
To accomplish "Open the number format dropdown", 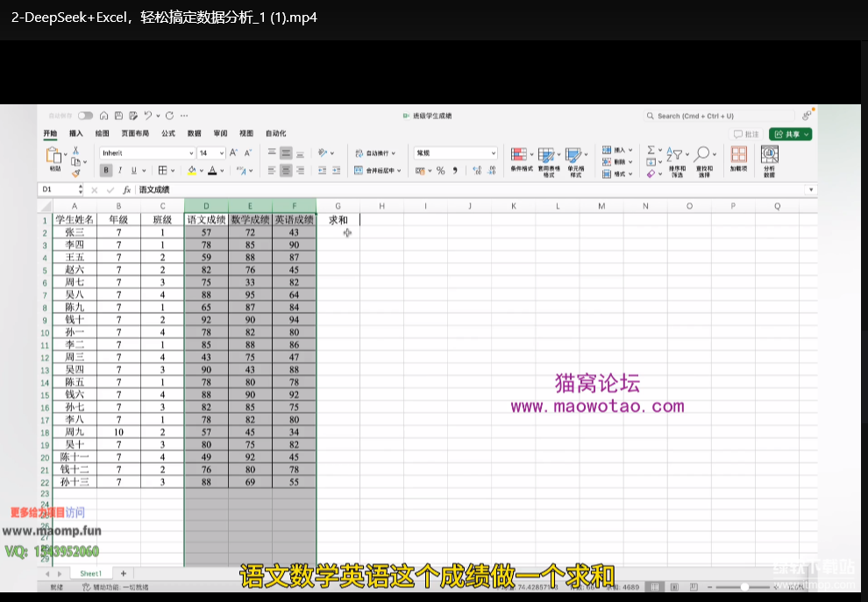I will [x=493, y=152].
